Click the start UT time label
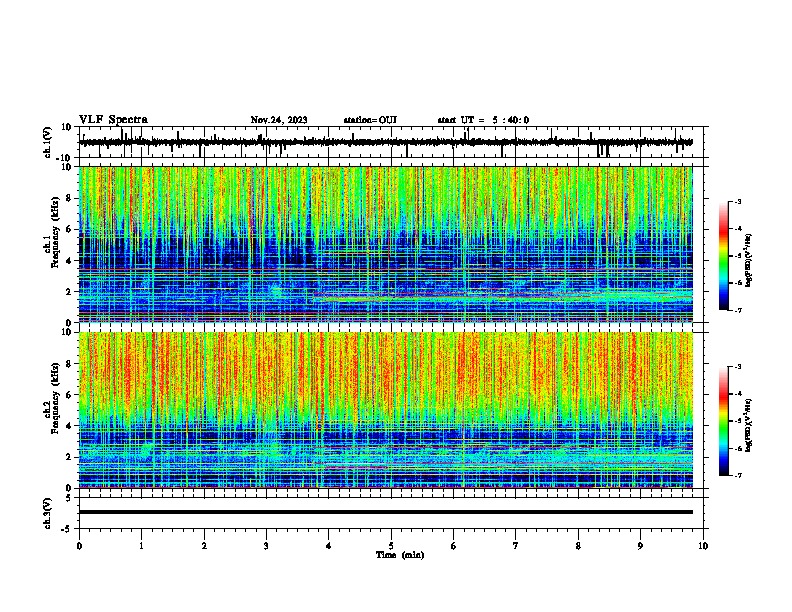The width and height of the screenshot is (792, 612). [483, 120]
